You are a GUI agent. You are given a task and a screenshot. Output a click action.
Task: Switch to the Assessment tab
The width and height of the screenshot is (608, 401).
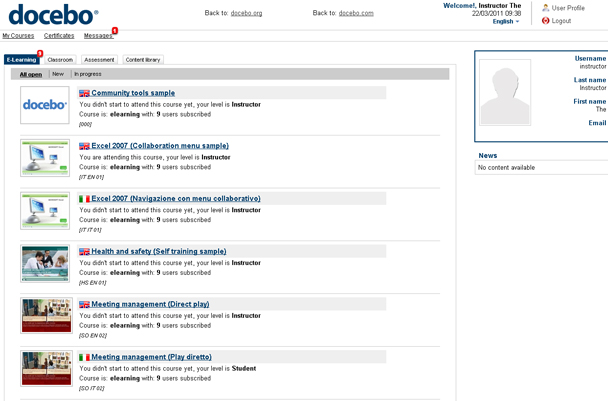point(99,60)
